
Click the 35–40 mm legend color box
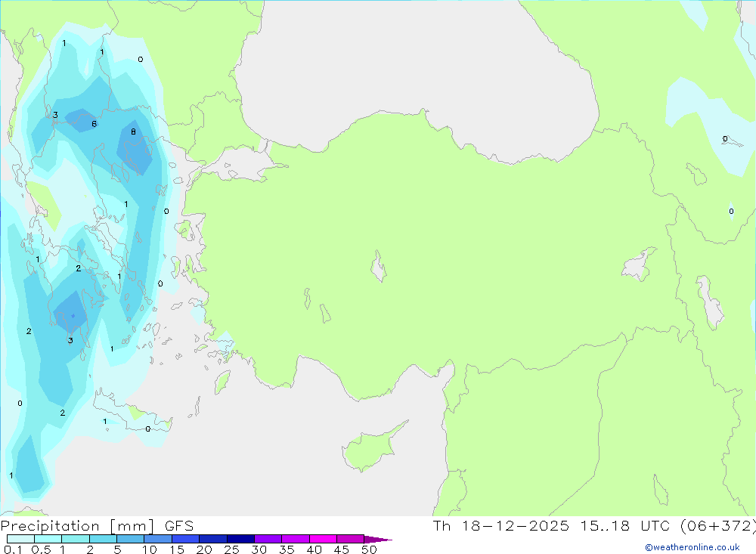[295, 539]
